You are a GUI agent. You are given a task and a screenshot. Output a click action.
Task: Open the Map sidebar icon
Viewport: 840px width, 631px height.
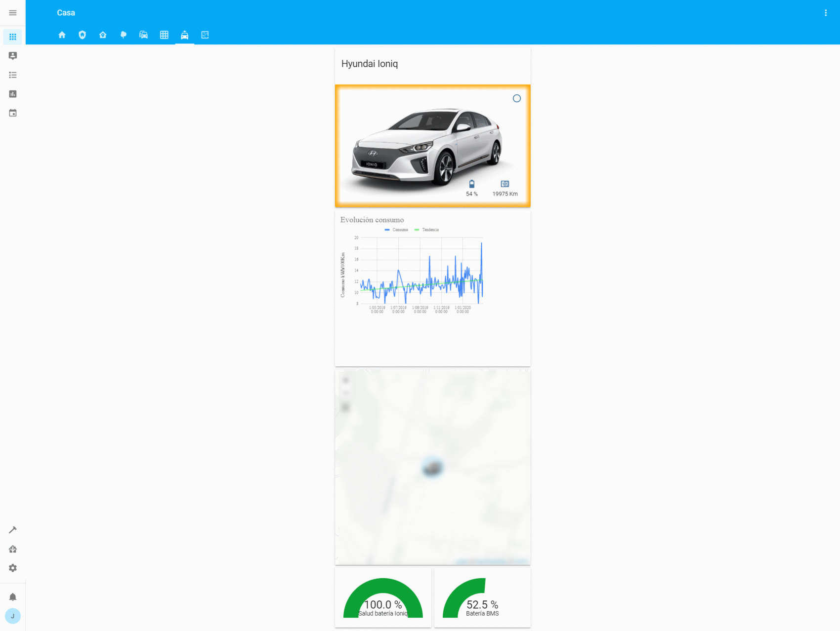pyautogui.click(x=13, y=56)
